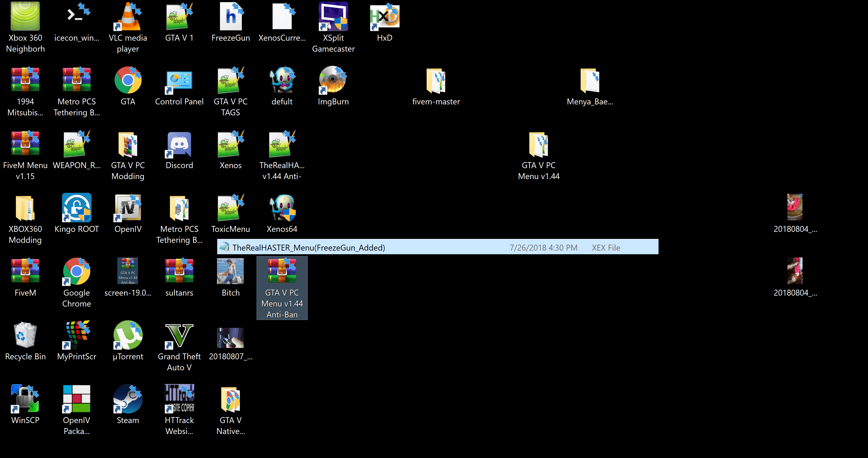Image resolution: width=868 pixels, height=458 pixels.
Task: Select the Discord desktop shortcut
Action: pos(179,145)
